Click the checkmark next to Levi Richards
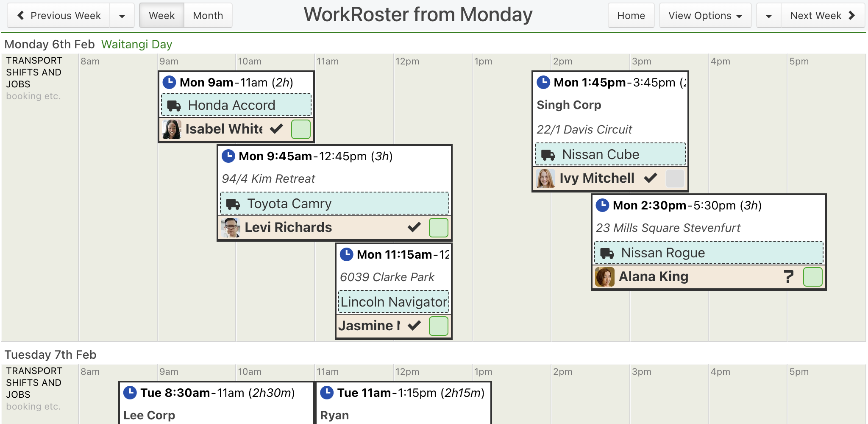The width and height of the screenshot is (868, 424). click(414, 227)
